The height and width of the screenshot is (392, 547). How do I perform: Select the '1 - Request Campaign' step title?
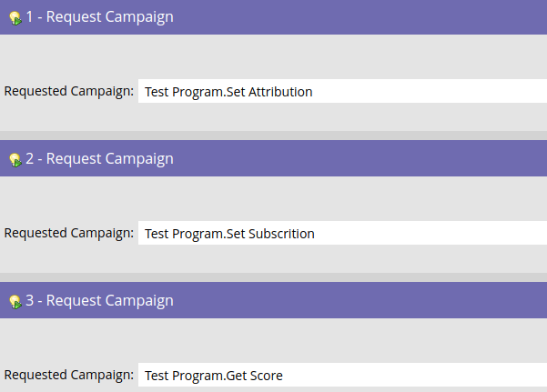(100, 16)
